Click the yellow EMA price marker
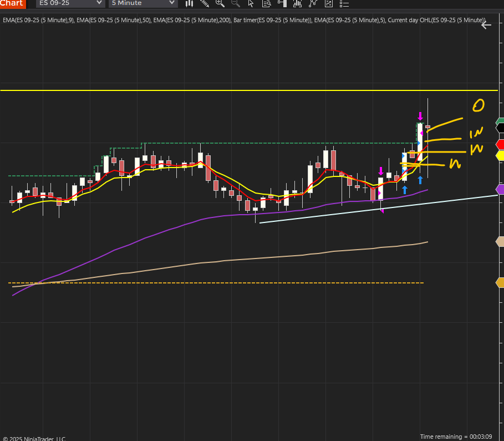 [x=500, y=156]
